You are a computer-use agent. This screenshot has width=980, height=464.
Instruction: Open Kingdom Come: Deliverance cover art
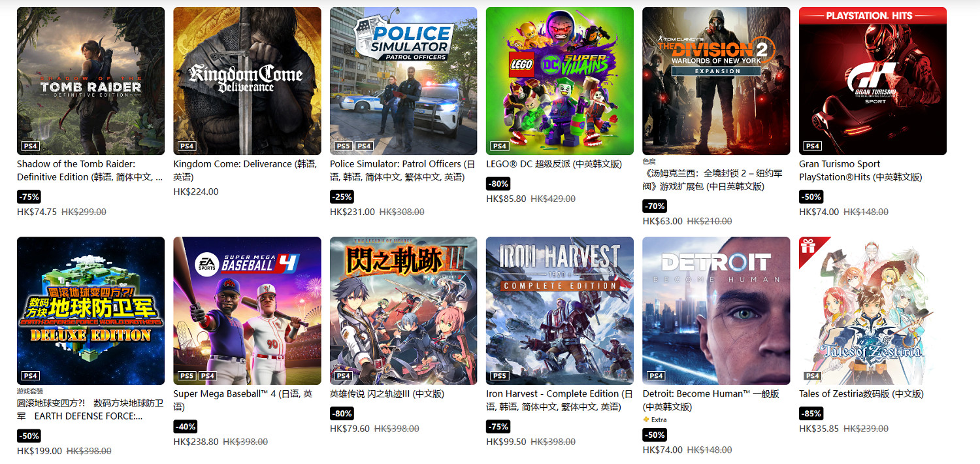point(247,81)
